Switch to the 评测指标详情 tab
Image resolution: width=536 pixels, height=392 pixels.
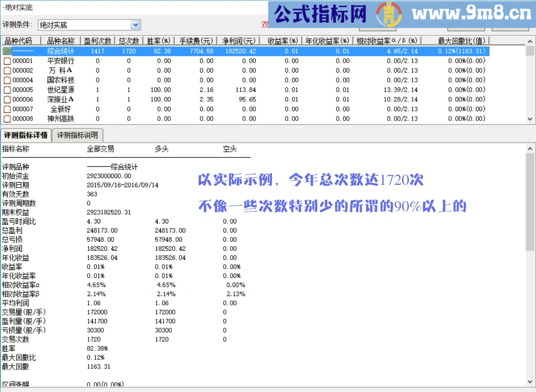tap(26, 135)
